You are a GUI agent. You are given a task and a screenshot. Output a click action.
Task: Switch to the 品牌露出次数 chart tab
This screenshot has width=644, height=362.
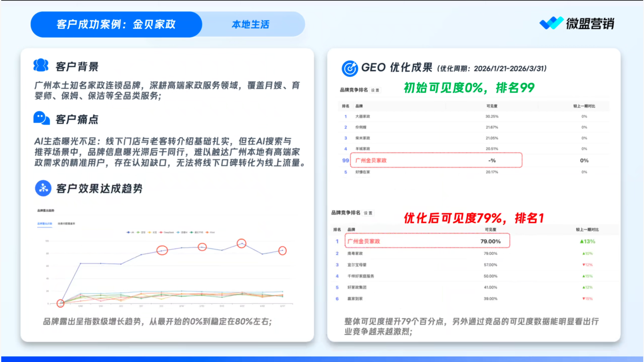click(45, 224)
